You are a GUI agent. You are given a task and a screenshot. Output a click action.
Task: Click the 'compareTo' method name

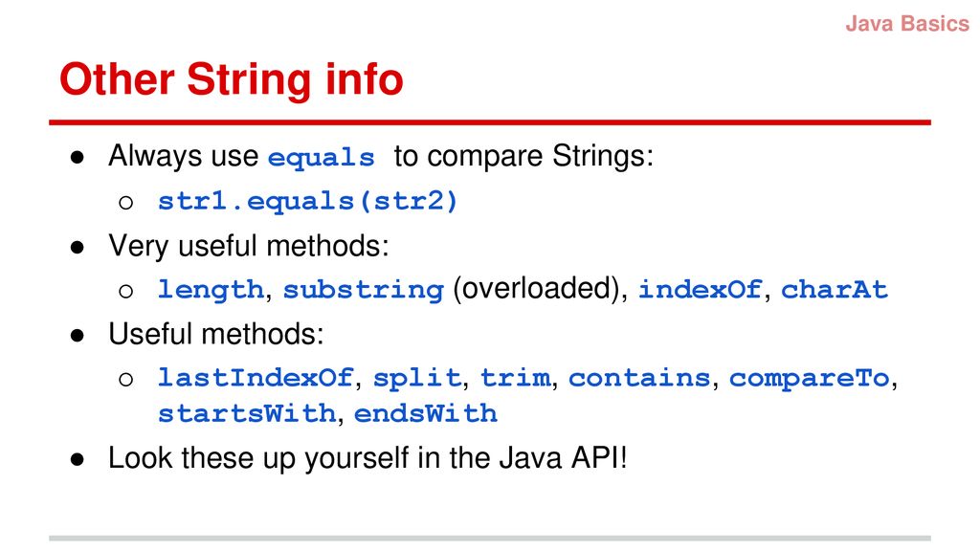click(x=810, y=379)
